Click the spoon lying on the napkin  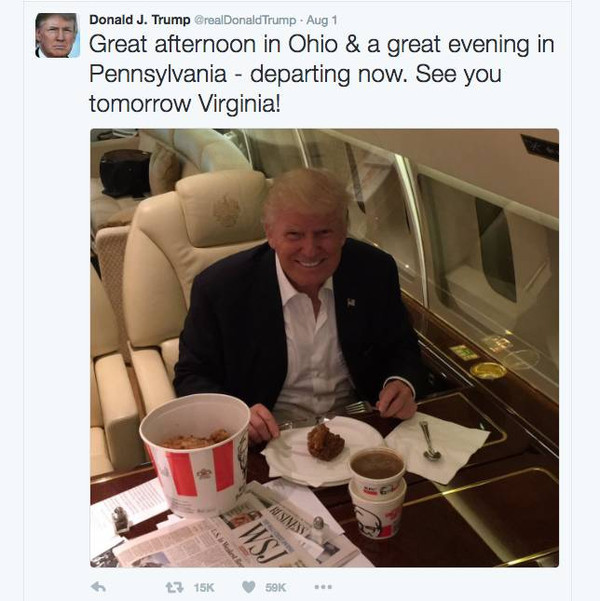[429, 441]
